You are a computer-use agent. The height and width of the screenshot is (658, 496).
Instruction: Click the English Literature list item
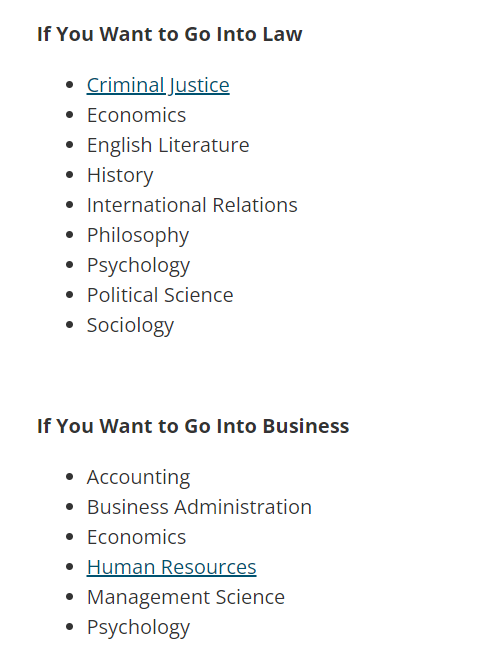pos(168,145)
